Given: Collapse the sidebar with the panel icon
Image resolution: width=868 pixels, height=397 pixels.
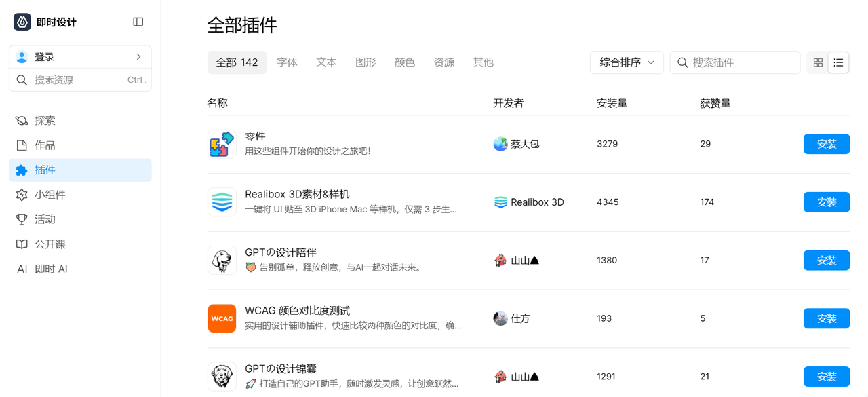Looking at the screenshot, I should pyautogui.click(x=138, y=22).
